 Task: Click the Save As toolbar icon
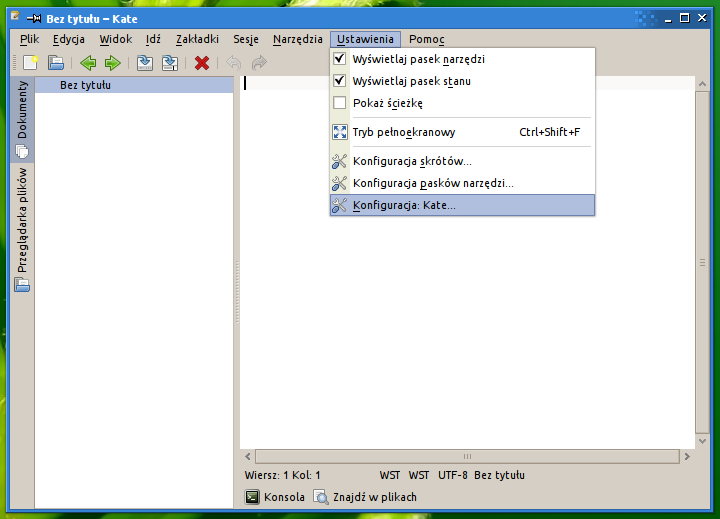170,62
